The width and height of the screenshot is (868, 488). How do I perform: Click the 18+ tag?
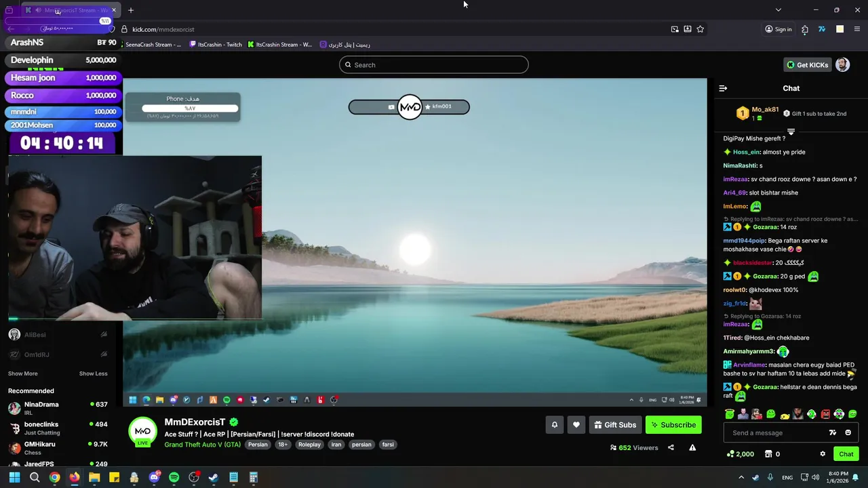283,445
